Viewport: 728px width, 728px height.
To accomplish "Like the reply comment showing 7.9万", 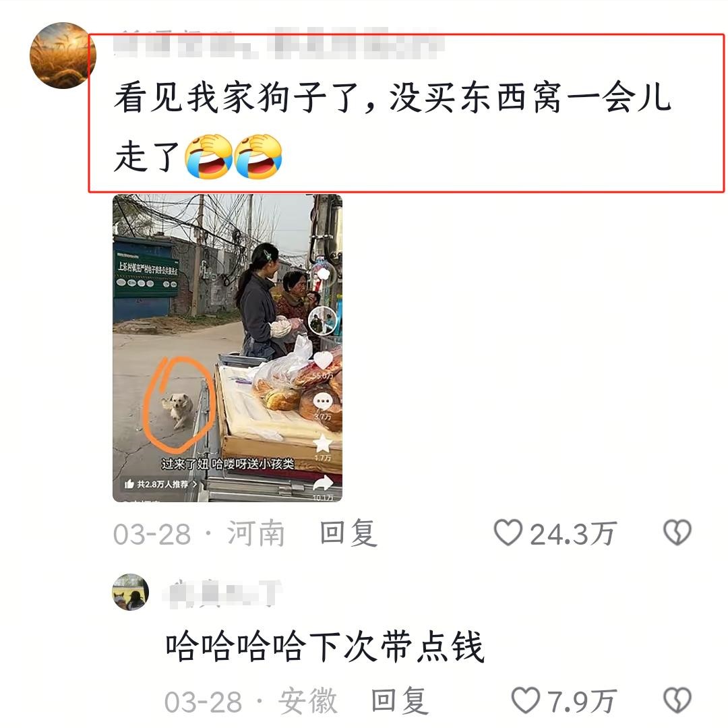I will coord(526,700).
